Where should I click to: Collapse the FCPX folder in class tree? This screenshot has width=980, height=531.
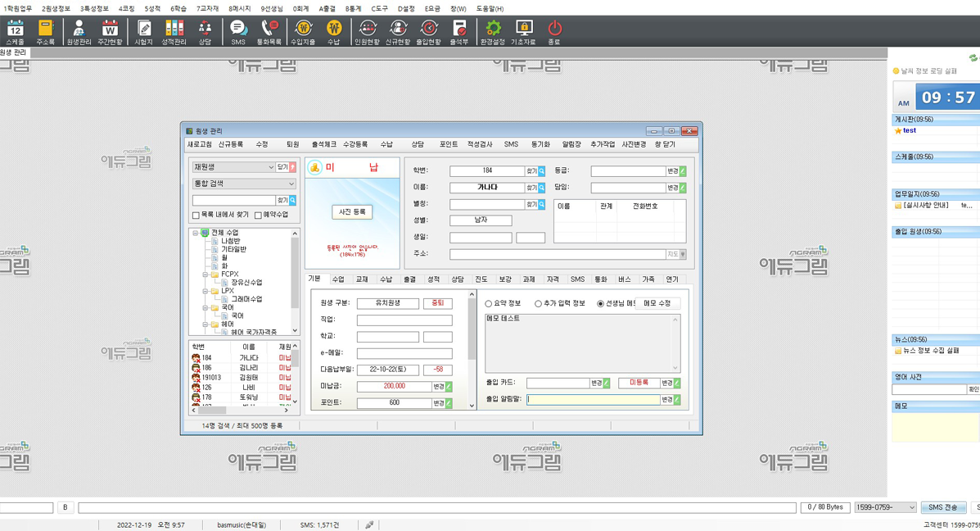[x=205, y=275]
